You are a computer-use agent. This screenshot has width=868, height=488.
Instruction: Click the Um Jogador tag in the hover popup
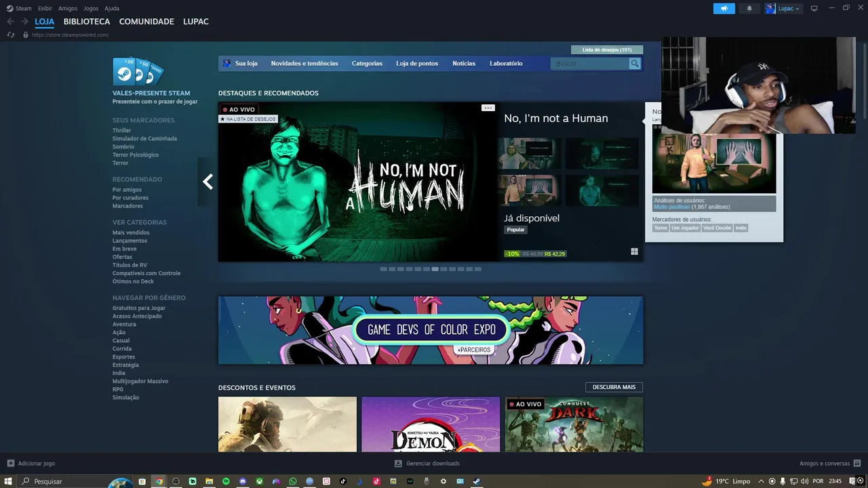pos(685,228)
